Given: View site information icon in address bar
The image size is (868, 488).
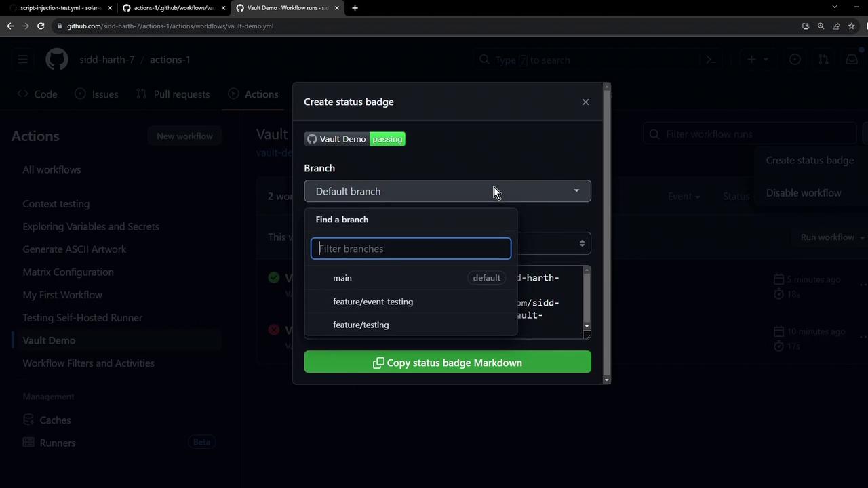Looking at the screenshot, I should [60, 26].
